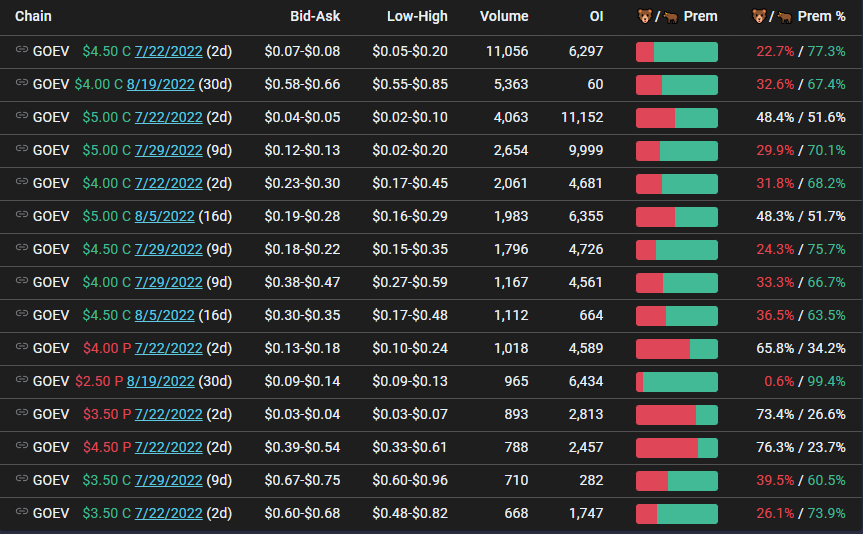Click premium bar showing 76.3% / 23.7%

(677, 448)
